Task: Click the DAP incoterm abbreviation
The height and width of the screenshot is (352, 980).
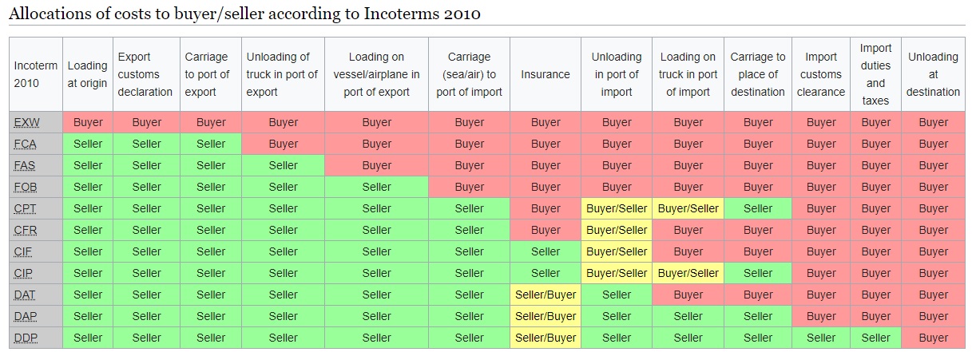Action: [x=25, y=317]
